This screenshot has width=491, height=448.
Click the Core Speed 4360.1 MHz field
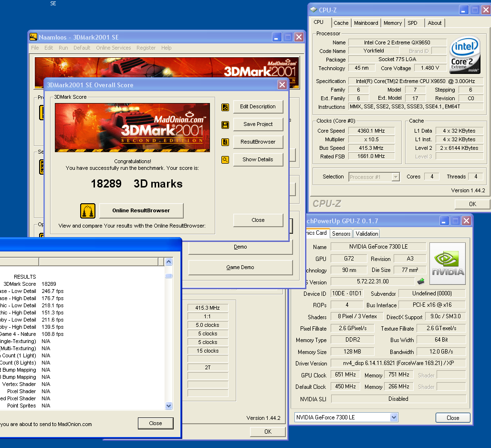[x=371, y=131]
